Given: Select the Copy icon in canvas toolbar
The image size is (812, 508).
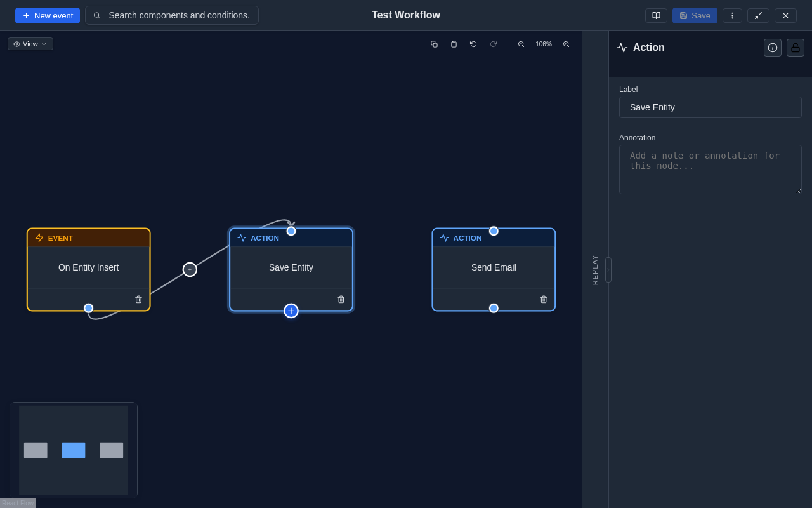Looking at the screenshot, I should (434, 44).
